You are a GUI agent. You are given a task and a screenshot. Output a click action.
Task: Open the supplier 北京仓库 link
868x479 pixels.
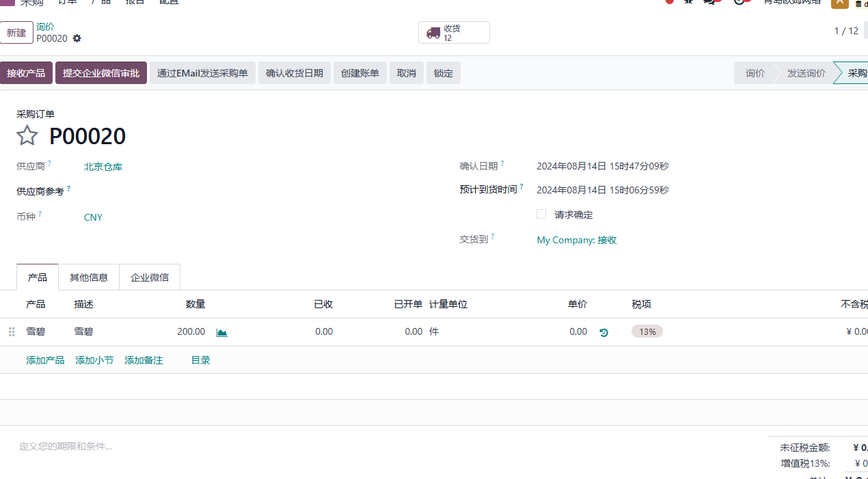click(x=103, y=167)
